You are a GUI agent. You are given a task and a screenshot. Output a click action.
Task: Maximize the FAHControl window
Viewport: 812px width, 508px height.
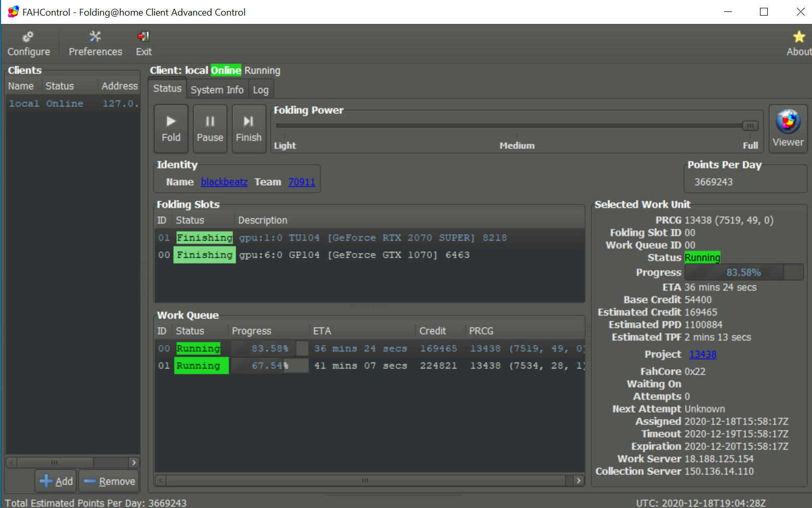coord(764,11)
